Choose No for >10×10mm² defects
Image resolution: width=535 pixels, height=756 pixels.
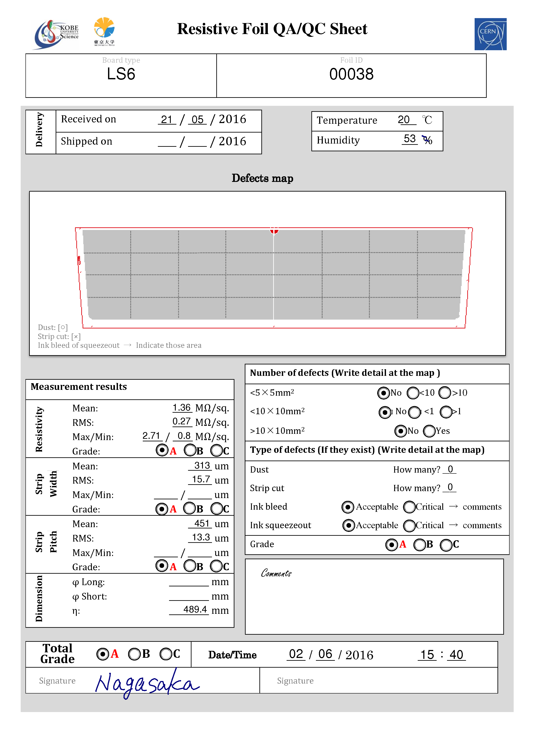tap(401, 431)
